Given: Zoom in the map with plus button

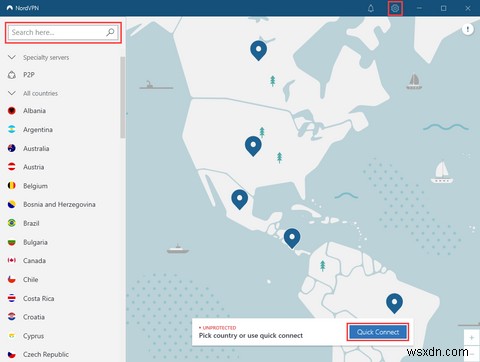Looking at the screenshot, I should [x=472, y=338].
